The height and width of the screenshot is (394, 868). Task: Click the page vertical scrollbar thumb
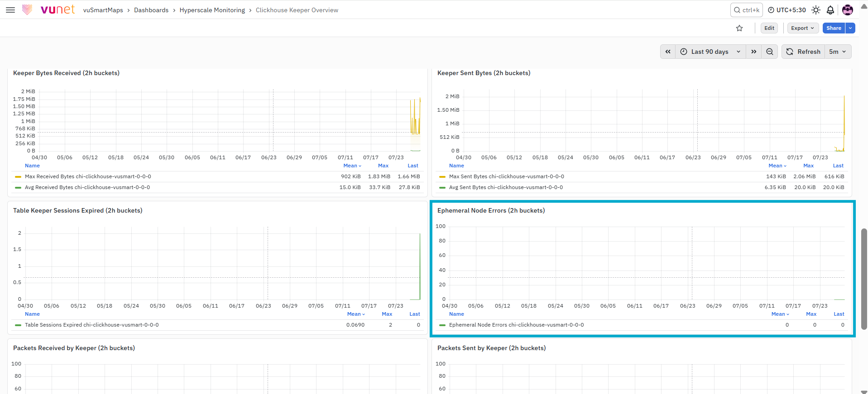tap(864, 279)
